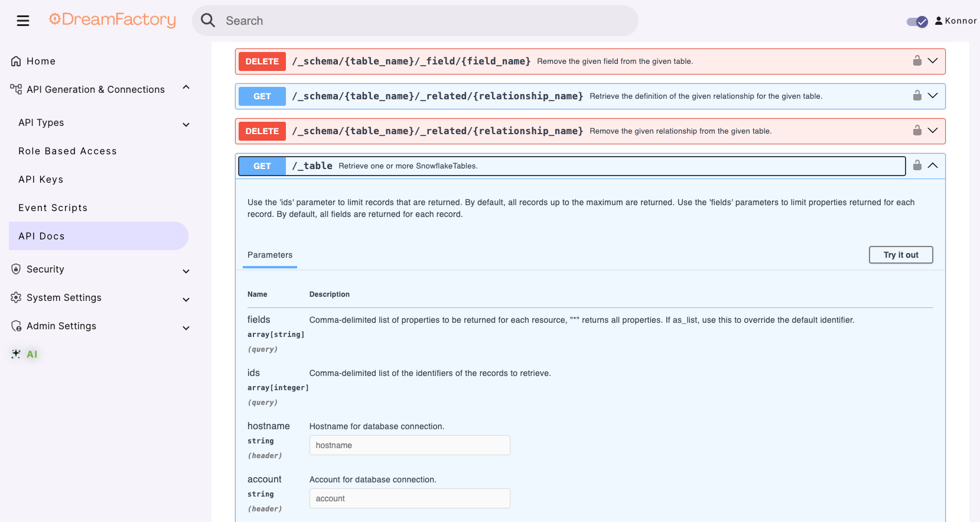Click the /_table path text
Viewport: 980px width, 522px height.
click(x=312, y=166)
